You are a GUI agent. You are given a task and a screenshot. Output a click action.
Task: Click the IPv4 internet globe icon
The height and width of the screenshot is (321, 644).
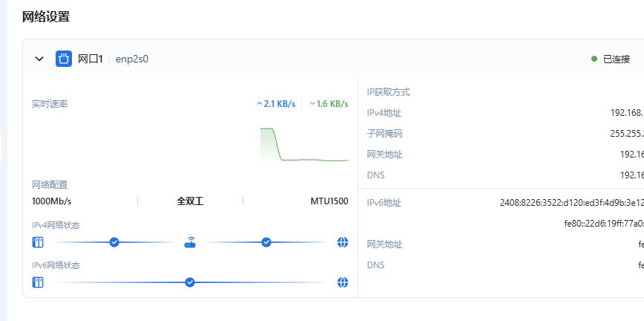click(x=342, y=242)
